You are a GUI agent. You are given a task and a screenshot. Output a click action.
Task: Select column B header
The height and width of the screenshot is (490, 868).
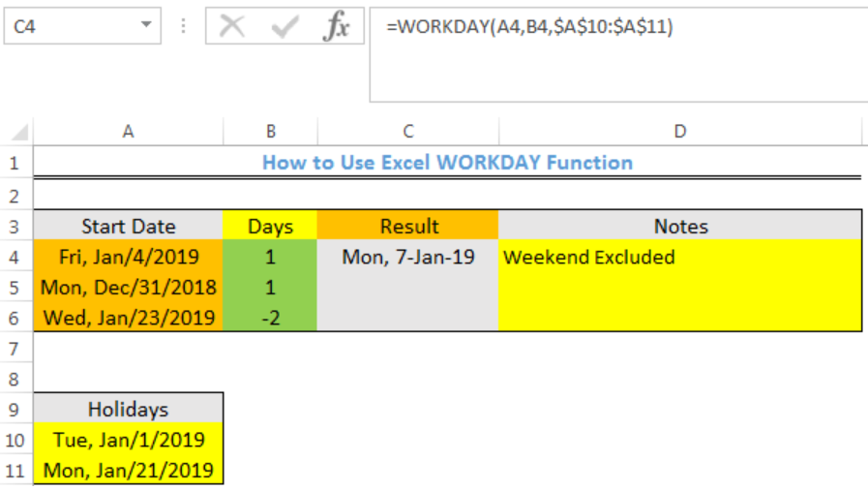pos(270,132)
